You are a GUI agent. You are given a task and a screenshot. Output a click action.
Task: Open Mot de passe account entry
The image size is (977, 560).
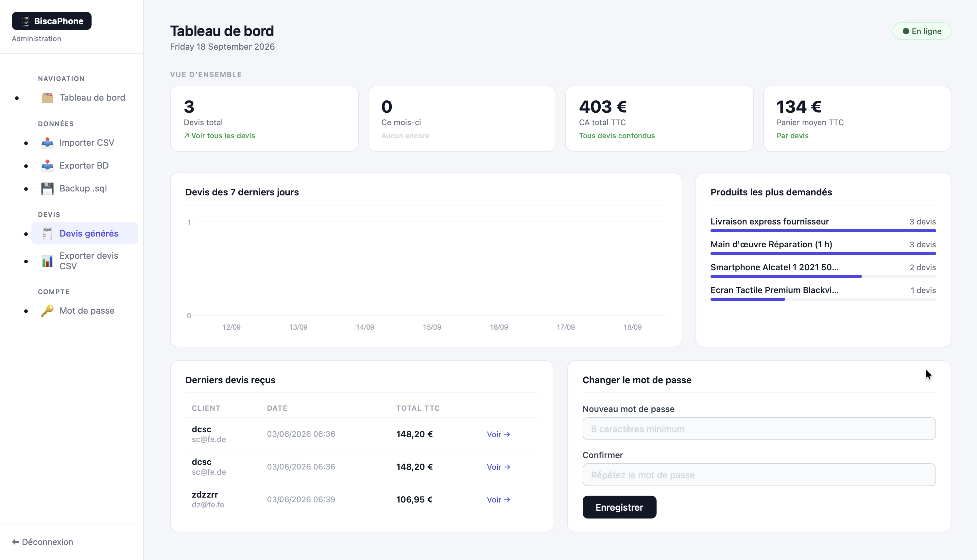tap(84, 310)
